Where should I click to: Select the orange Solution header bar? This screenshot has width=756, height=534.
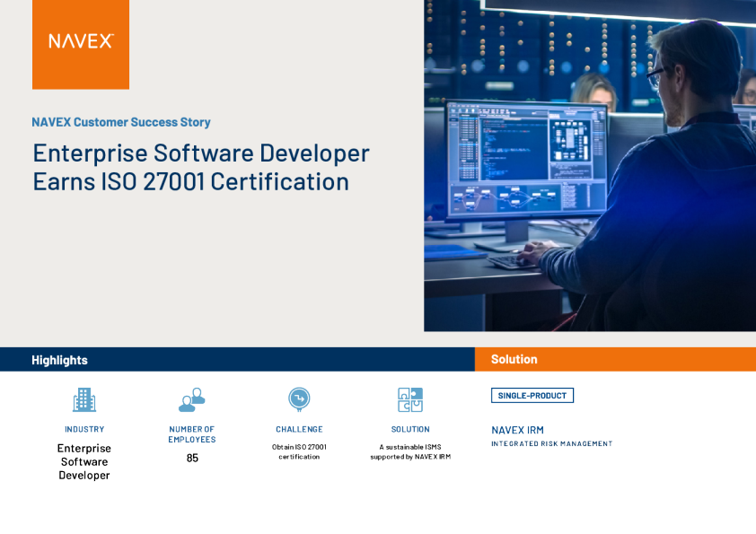point(615,359)
